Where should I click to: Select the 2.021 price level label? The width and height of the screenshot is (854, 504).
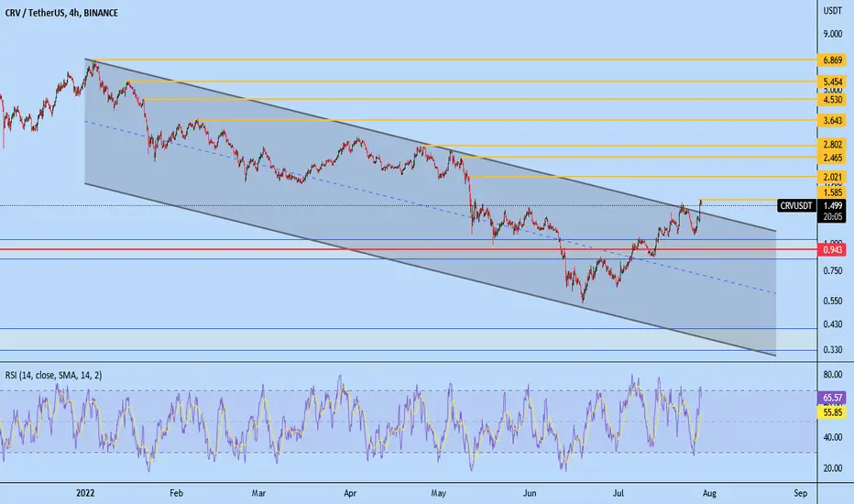click(833, 177)
